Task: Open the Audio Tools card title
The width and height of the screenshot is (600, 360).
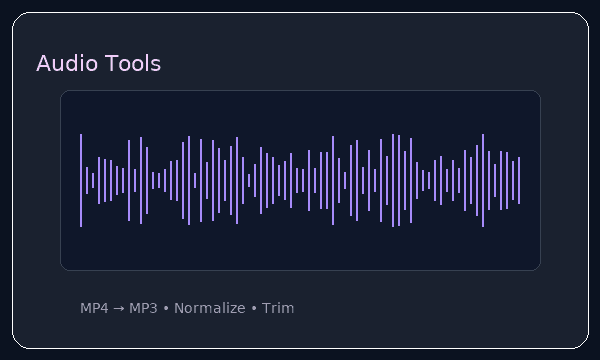Action: [98, 63]
